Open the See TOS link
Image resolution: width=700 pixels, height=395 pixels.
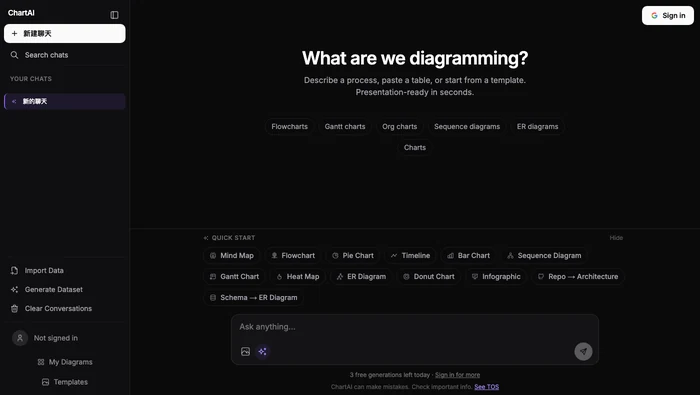[x=487, y=387]
